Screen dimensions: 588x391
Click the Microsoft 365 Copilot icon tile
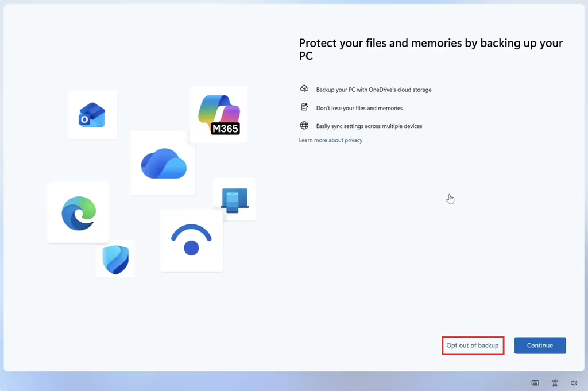[x=219, y=114]
